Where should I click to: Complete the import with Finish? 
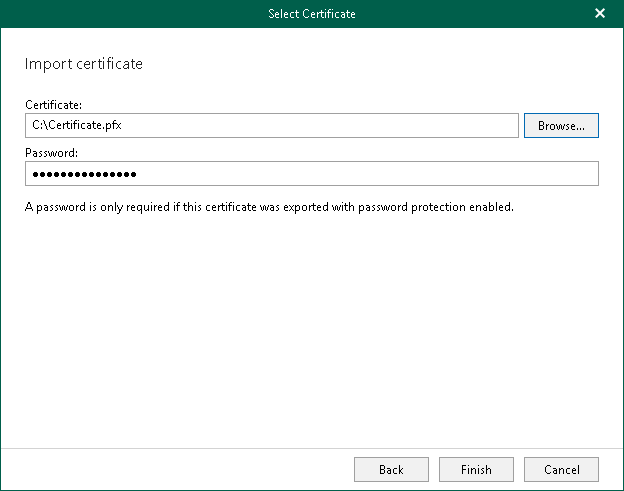pos(476,469)
